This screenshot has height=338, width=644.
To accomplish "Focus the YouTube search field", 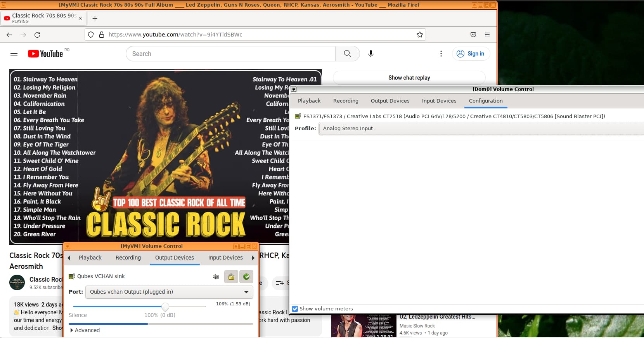I will 231,54.
